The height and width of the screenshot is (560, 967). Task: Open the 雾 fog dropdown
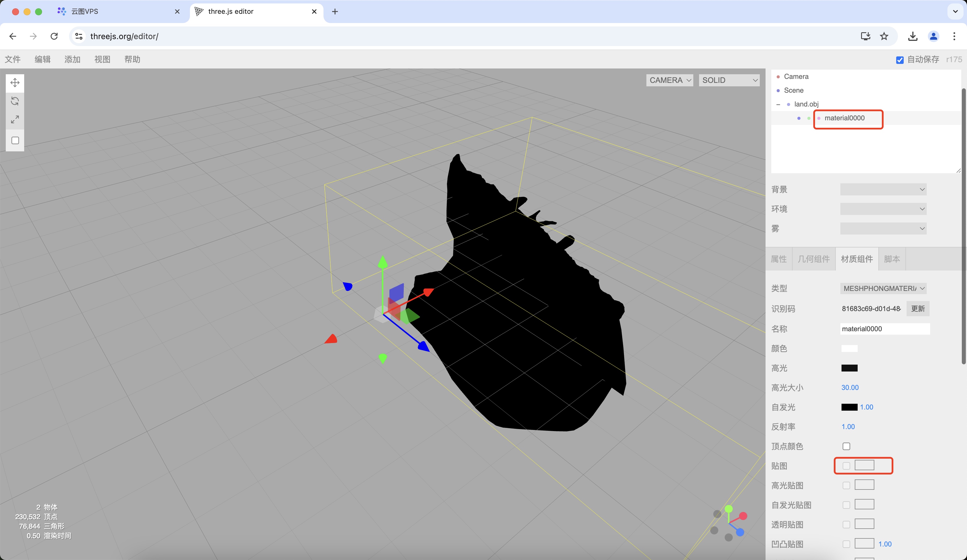(883, 228)
